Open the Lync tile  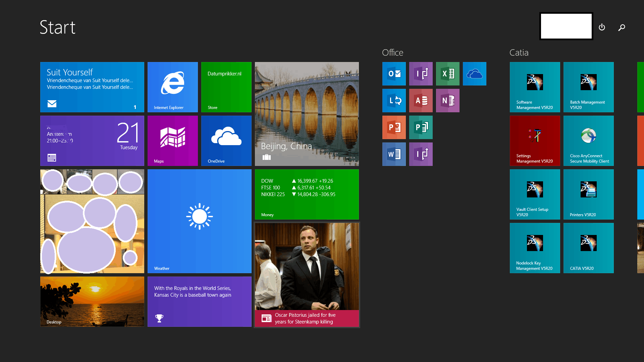394,101
